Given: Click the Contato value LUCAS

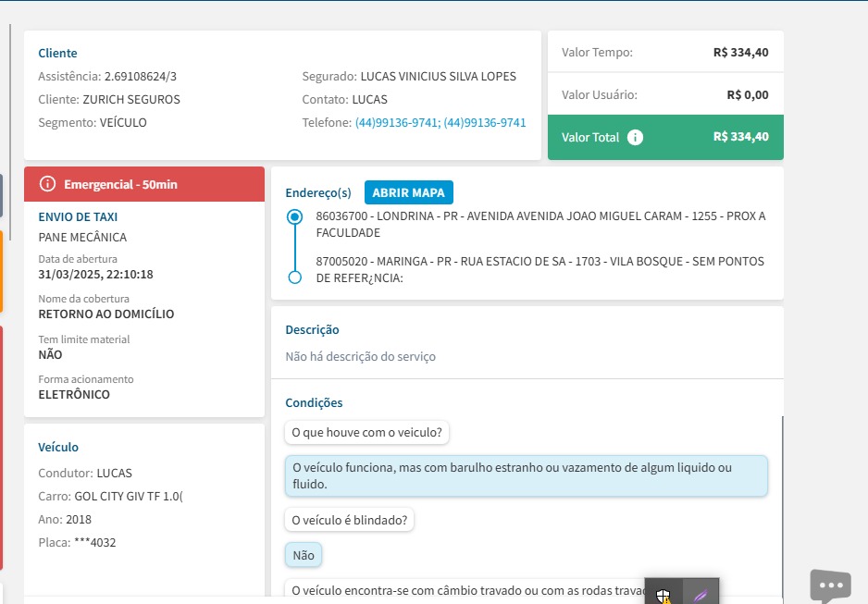Looking at the screenshot, I should point(370,100).
